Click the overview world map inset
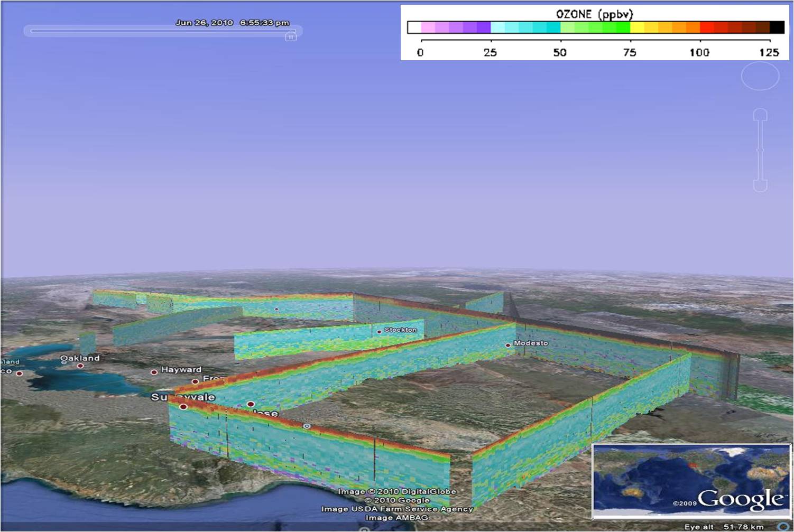The image size is (794, 532). [x=691, y=481]
